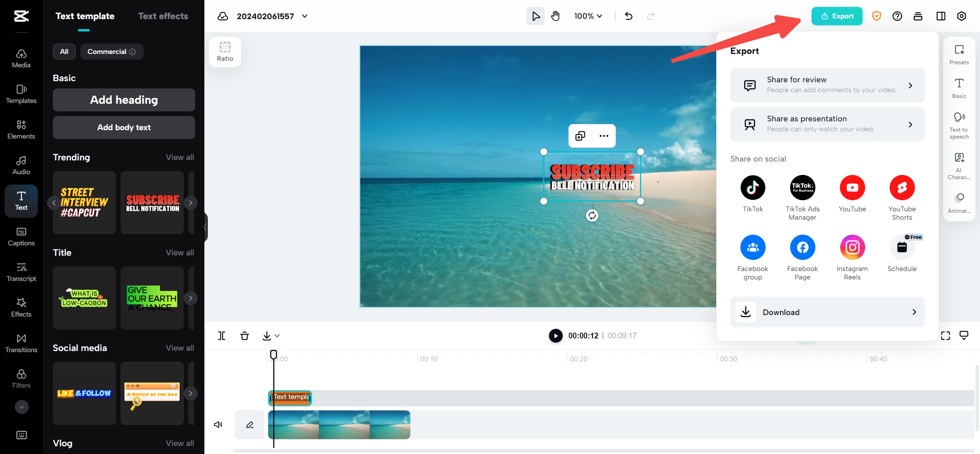Open the Media panel

click(x=21, y=58)
